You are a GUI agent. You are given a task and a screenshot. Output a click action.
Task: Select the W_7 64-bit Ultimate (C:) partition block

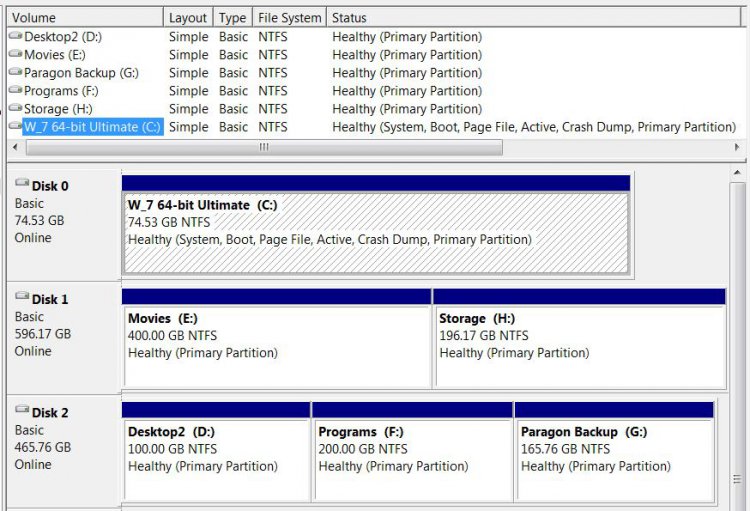pos(376,225)
